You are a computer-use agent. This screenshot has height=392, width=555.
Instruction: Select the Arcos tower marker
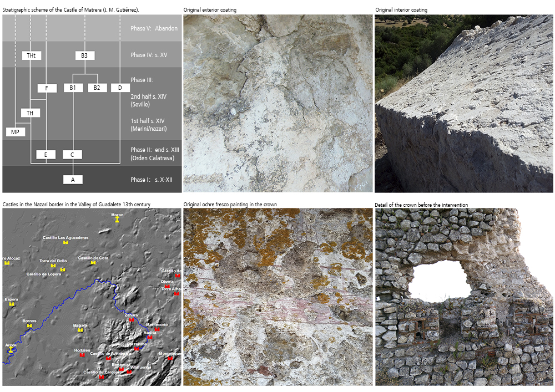coord(11,350)
